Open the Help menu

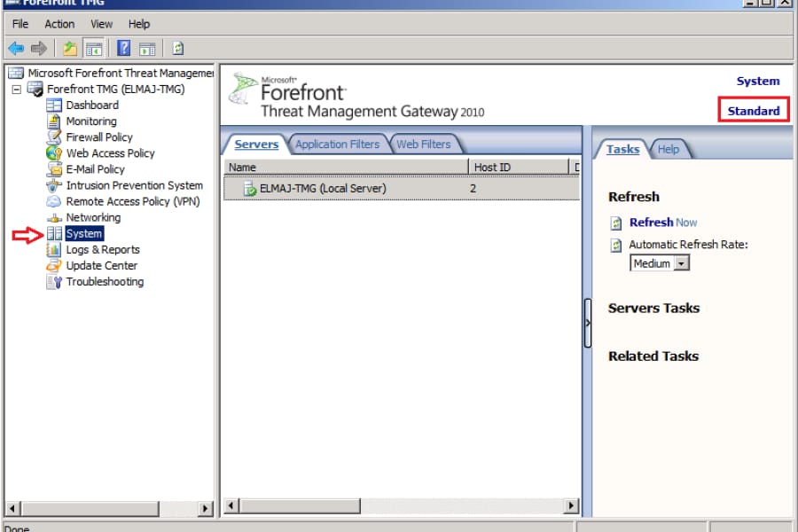pyautogui.click(x=139, y=24)
